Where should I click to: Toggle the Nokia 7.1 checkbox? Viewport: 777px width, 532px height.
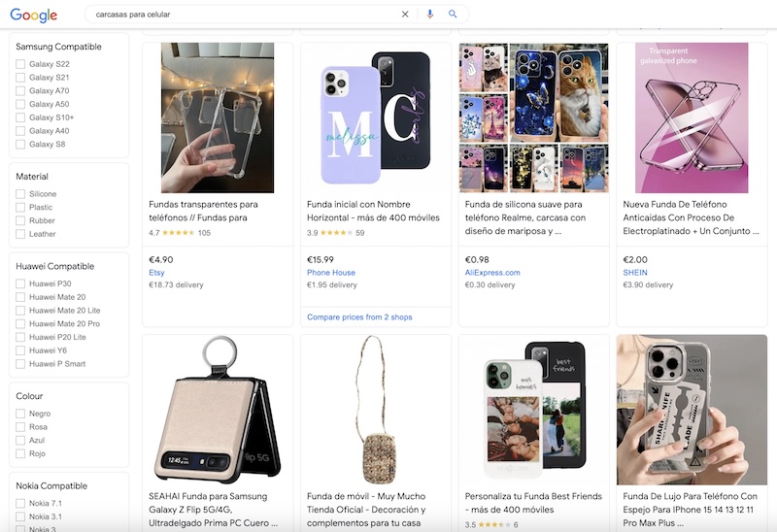click(20, 503)
